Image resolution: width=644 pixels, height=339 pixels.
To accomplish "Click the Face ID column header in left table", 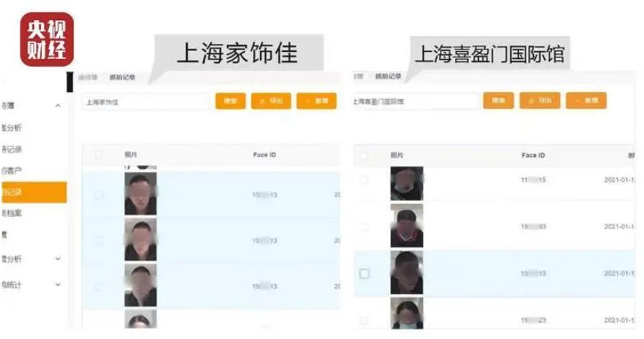I will coord(264,154).
